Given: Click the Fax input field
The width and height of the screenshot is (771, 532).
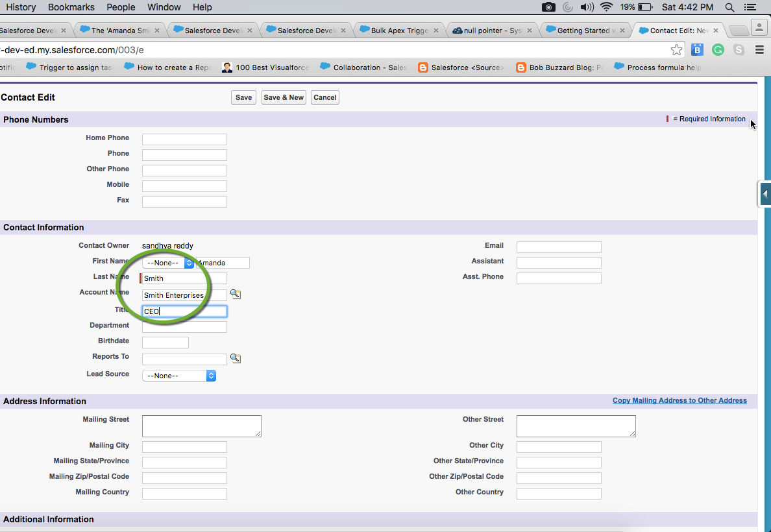Looking at the screenshot, I should (x=184, y=202).
